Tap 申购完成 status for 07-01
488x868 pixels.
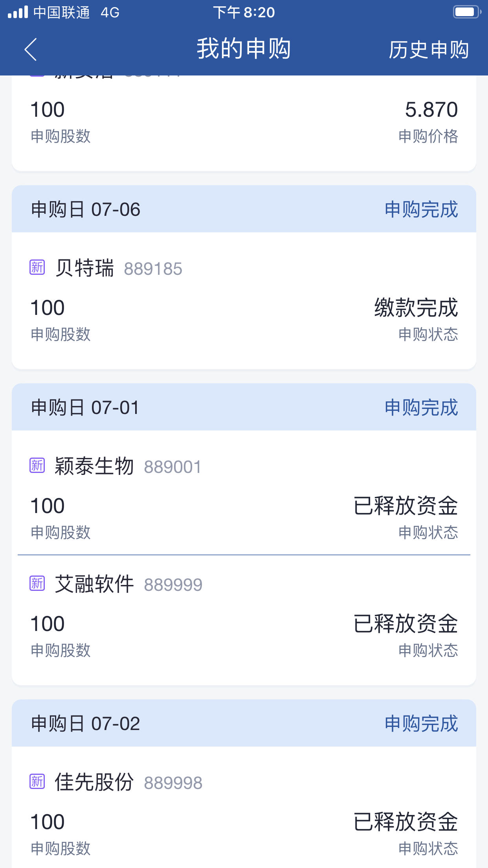421,407
